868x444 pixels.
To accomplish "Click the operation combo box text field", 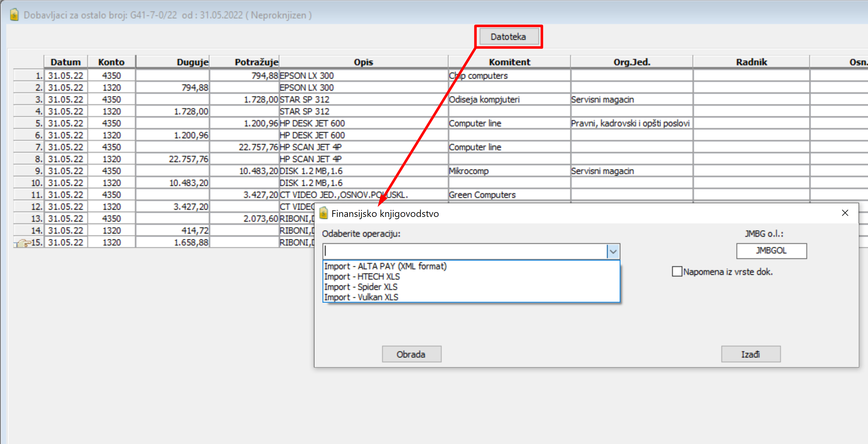I will click(465, 251).
